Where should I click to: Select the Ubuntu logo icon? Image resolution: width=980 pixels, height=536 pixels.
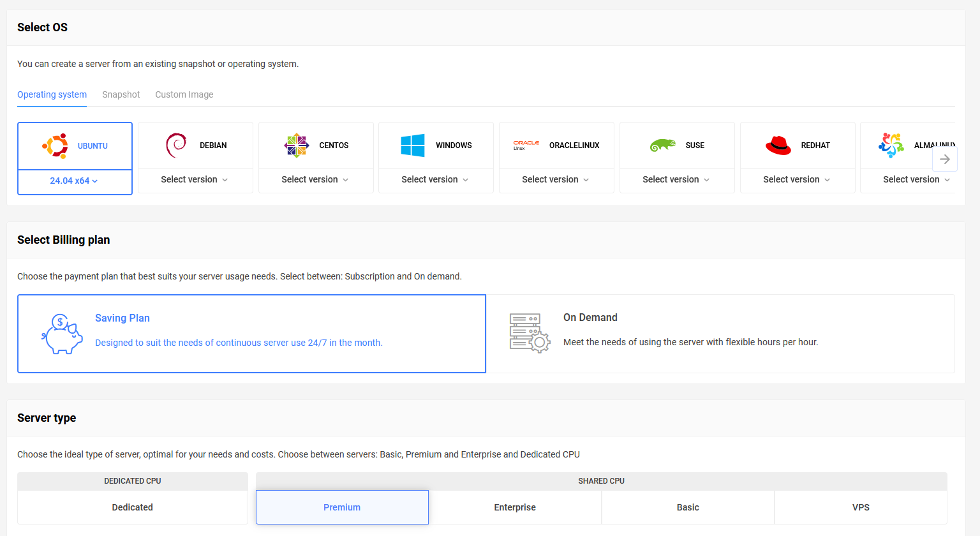56,145
